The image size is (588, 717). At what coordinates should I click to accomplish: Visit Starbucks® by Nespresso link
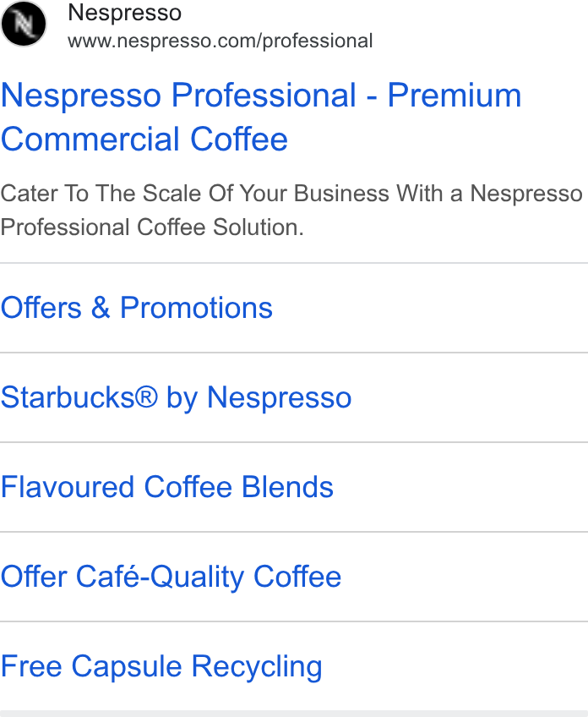[176, 398]
